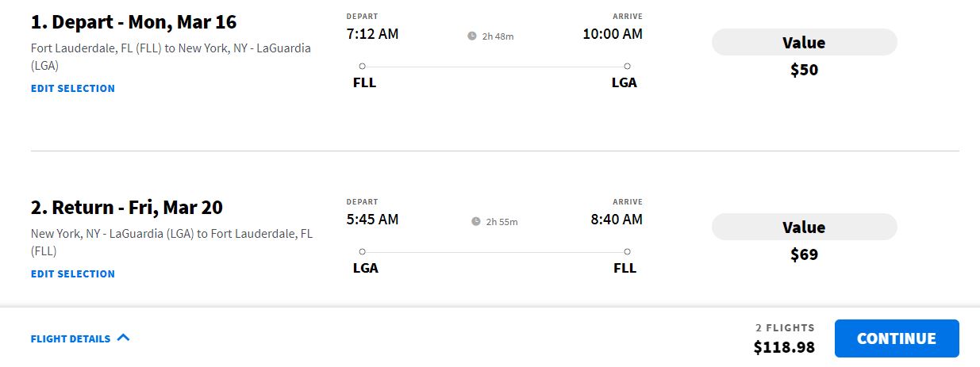
Task: Edit selection for the Fri, Mar 20 return
Action: coord(73,274)
